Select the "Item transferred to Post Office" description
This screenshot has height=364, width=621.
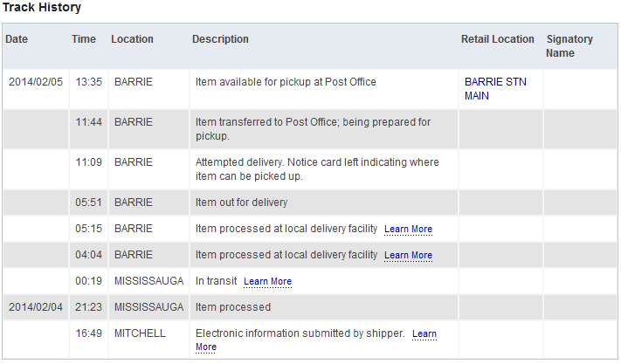click(313, 129)
